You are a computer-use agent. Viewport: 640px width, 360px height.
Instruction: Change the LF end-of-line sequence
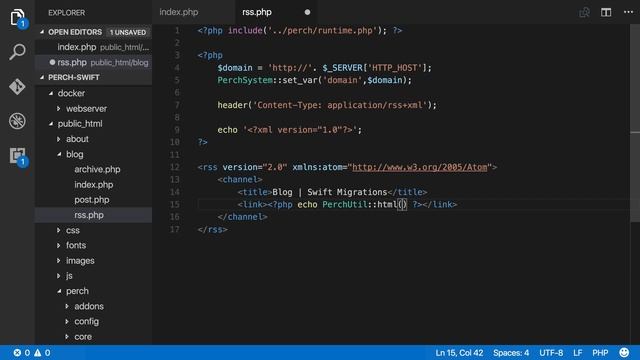pos(578,353)
